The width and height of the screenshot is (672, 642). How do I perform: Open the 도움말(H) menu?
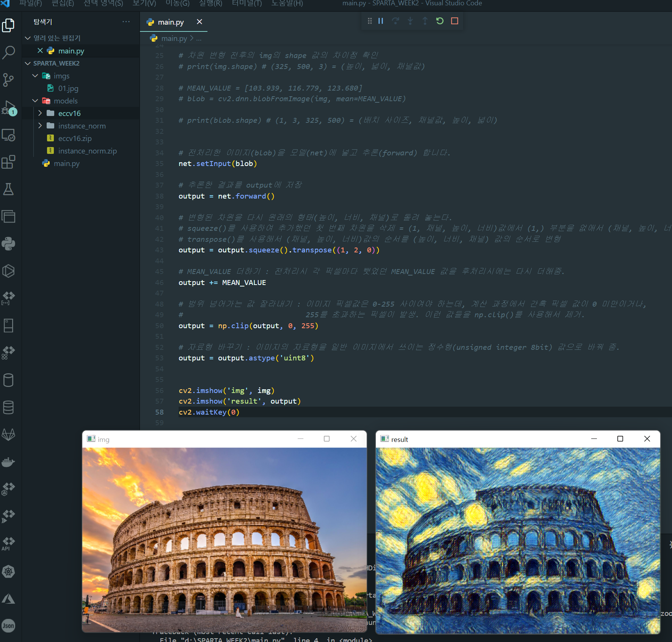287,3
